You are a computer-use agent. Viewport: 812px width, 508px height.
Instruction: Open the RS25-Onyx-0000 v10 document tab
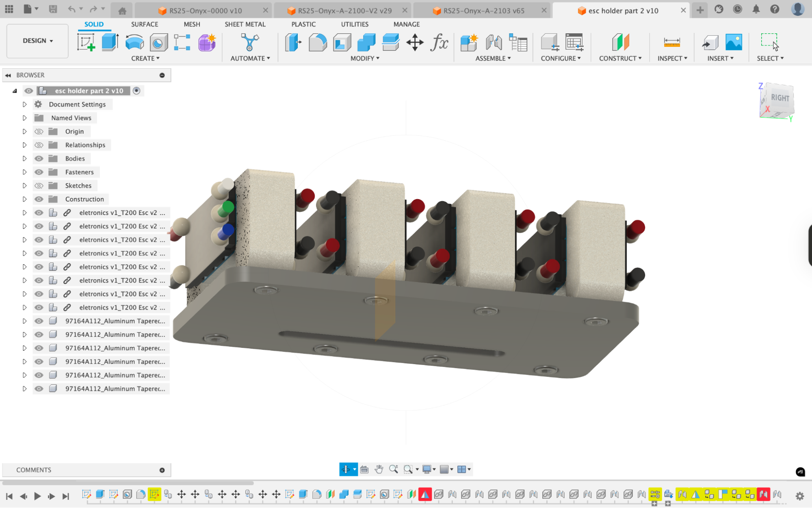pos(203,11)
